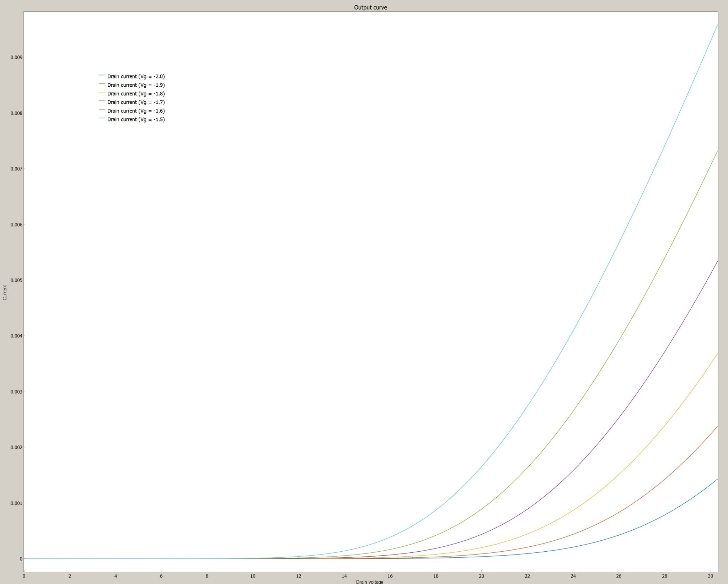Screen dimensions: 728x584
Task: Click y-axis tick label 0.004
Action: tap(16, 336)
